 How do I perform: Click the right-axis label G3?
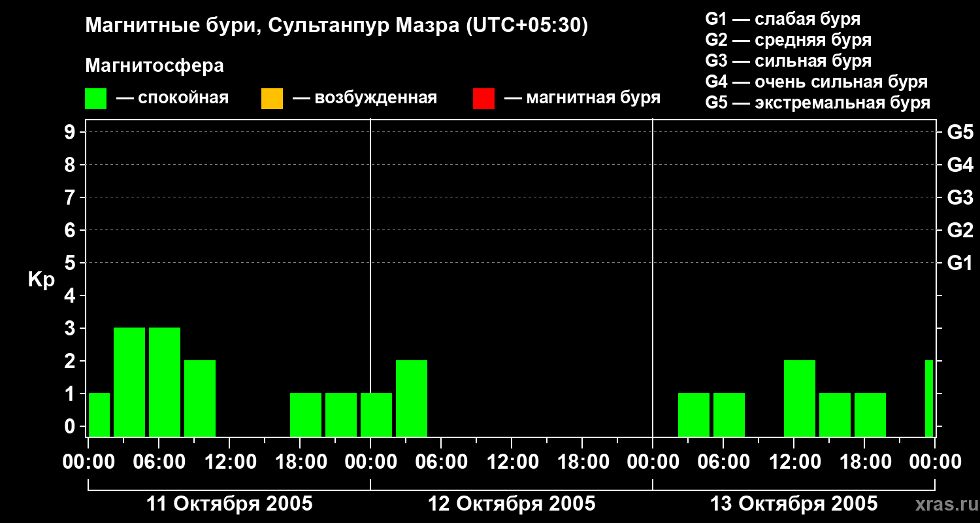(x=960, y=198)
